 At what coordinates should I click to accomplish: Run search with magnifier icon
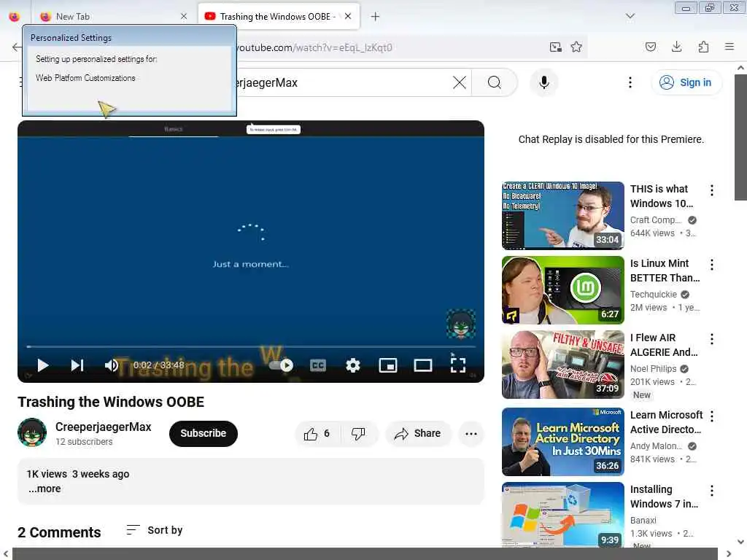point(495,82)
